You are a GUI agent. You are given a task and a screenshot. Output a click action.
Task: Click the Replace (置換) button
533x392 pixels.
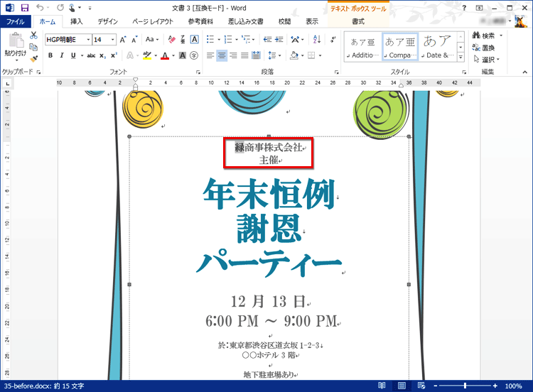click(483, 48)
